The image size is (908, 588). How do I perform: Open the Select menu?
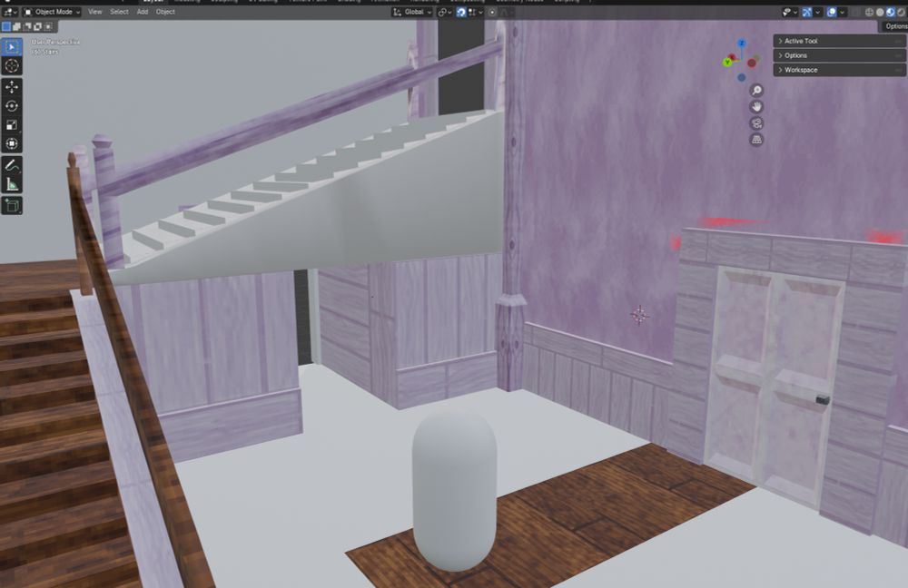[119, 12]
